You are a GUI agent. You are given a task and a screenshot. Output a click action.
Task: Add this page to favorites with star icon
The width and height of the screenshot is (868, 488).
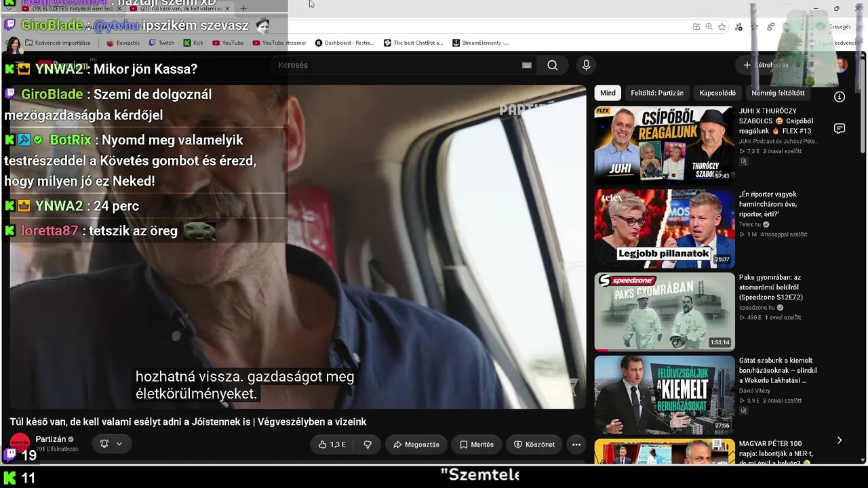(722, 26)
